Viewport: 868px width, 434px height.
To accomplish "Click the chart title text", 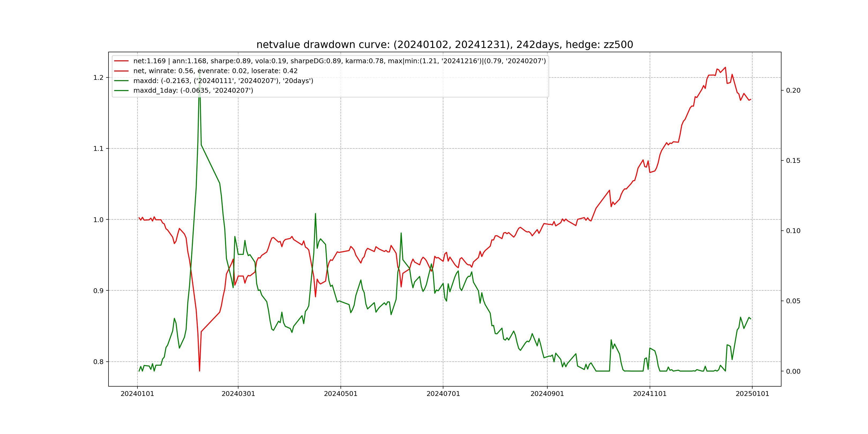I will (x=444, y=44).
